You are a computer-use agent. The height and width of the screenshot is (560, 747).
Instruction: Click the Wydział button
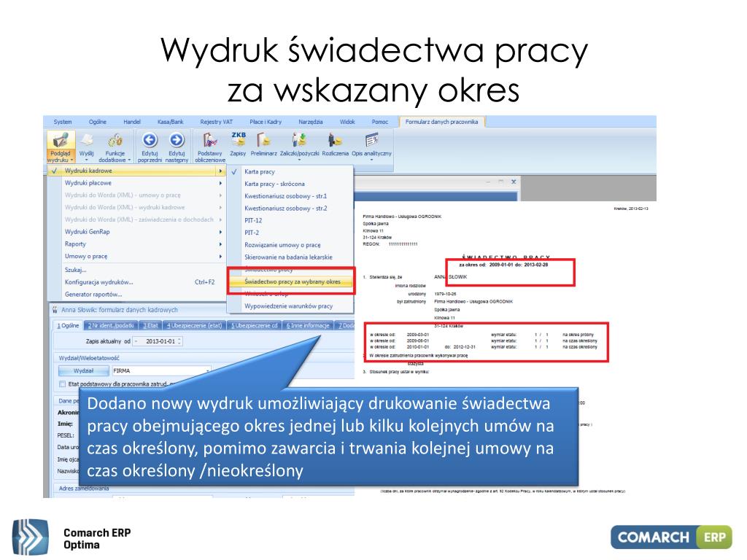point(83,370)
